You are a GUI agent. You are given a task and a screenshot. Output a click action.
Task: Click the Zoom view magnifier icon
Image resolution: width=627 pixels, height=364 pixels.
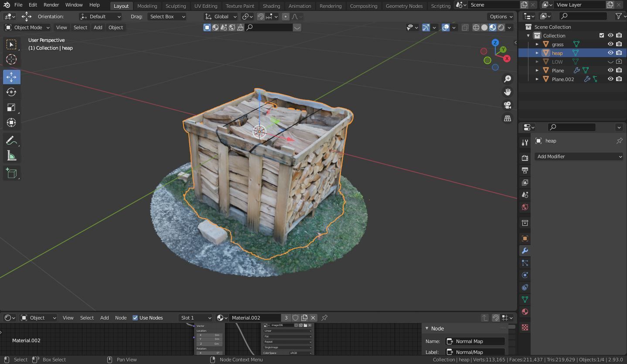[x=508, y=79]
